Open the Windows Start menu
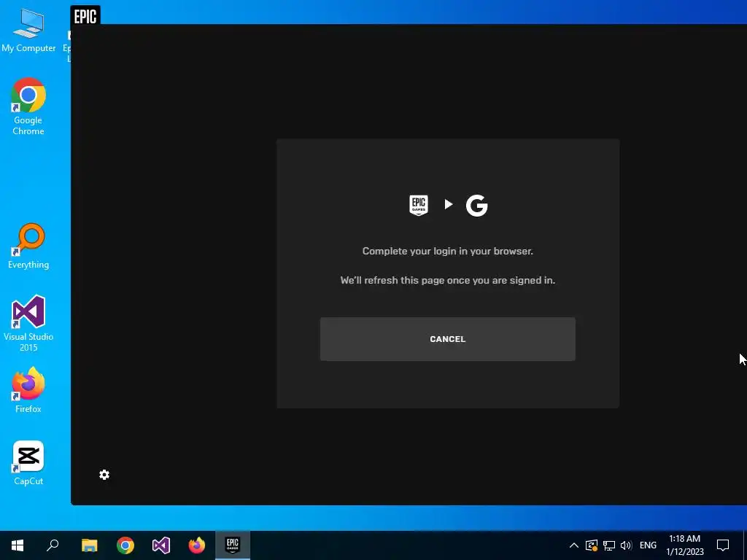Viewport: 747px width, 560px height. [18, 545]
